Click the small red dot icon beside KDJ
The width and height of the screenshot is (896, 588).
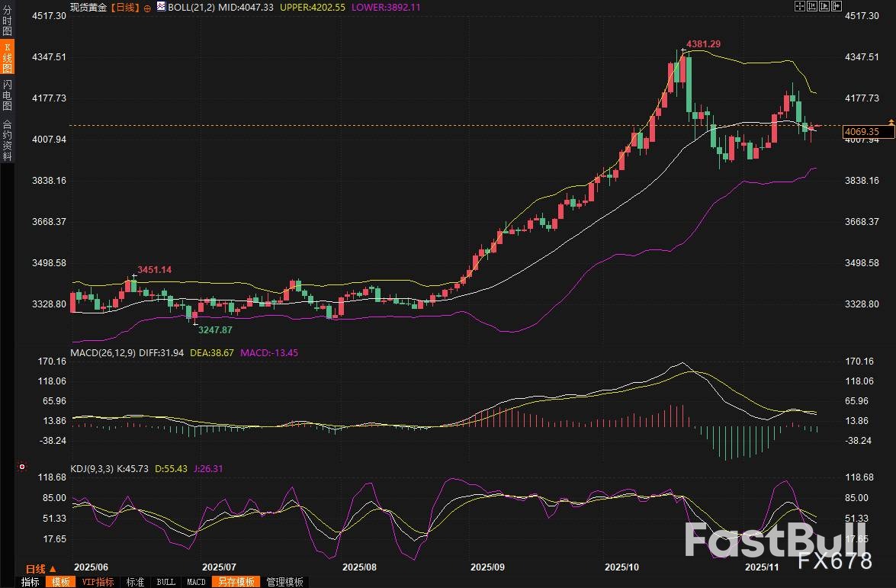[21, 467]
